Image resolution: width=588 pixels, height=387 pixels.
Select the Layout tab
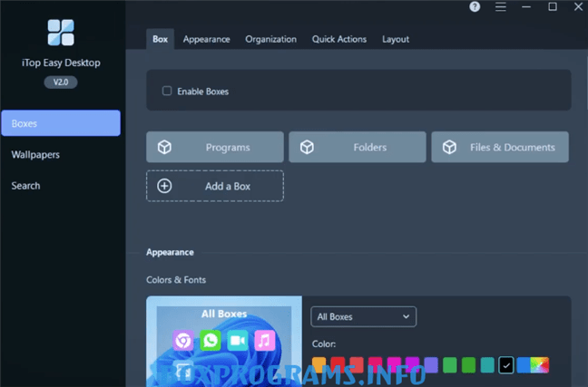(396, 39)
